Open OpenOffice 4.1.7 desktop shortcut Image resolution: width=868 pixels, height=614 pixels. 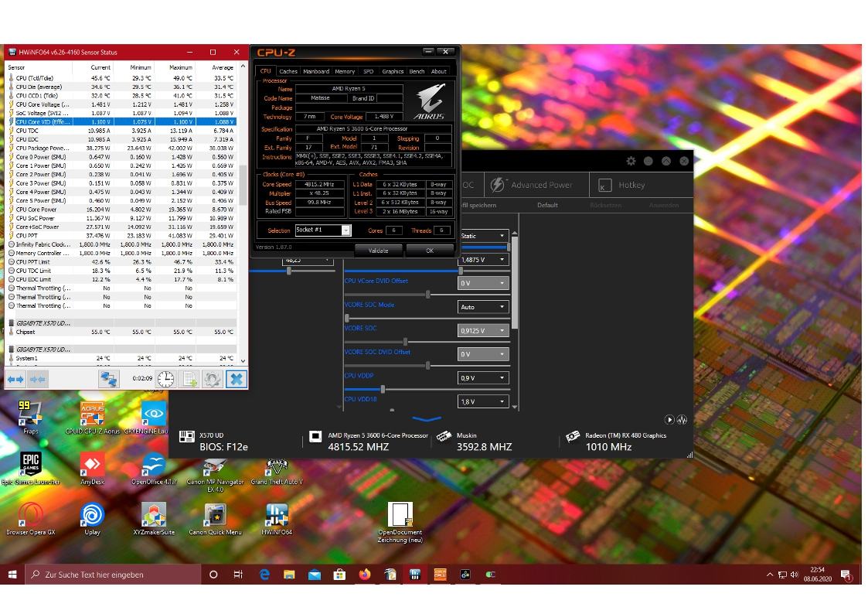(x=154, y=468)
